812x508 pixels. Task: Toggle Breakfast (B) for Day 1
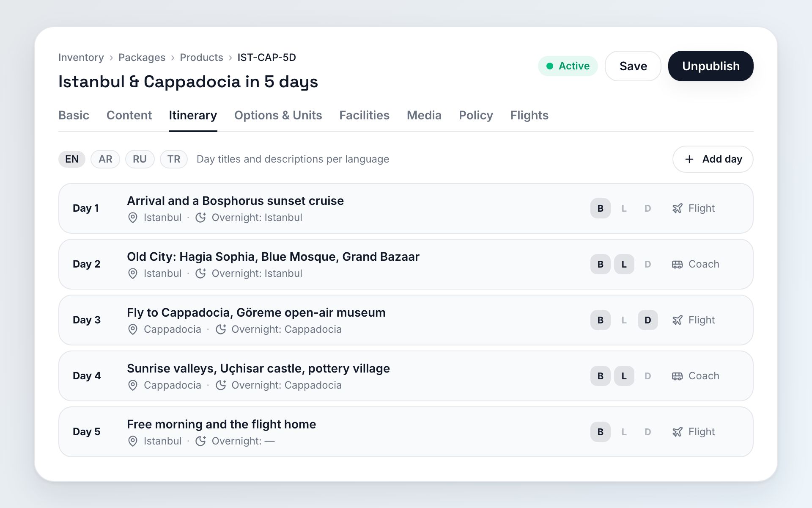(601, 208)
